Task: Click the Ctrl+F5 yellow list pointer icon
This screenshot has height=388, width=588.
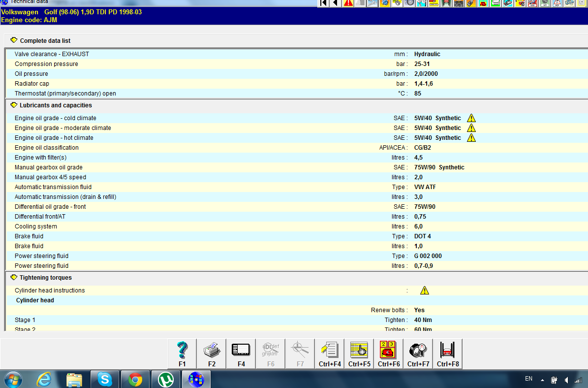Action: click(359, 354)
